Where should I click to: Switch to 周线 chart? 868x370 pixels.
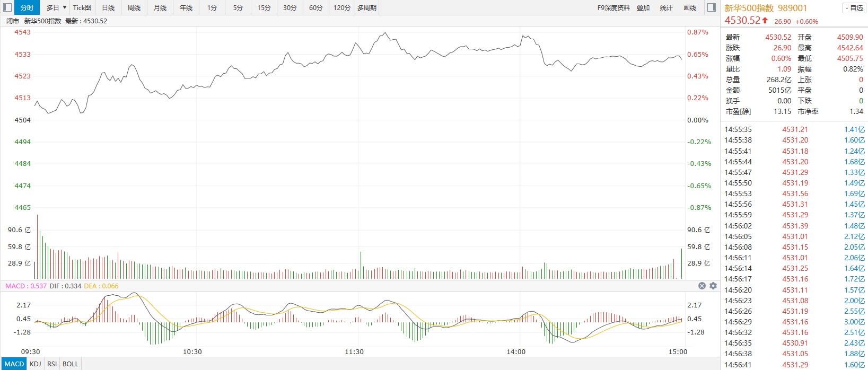point(134,7)
